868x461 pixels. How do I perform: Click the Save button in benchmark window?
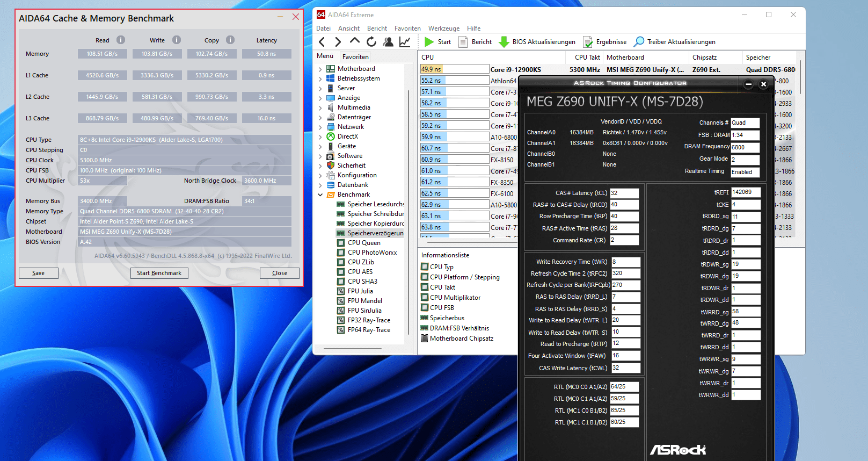tap(39, 273)
